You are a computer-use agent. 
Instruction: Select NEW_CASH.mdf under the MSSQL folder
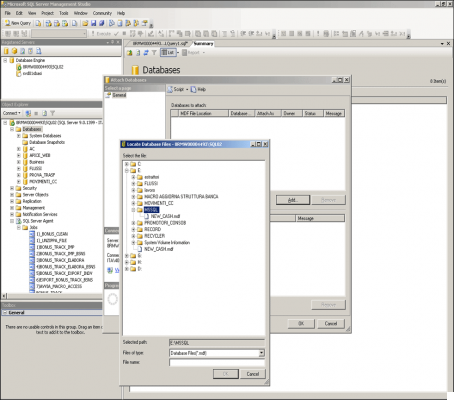click(x=165, y=216)
